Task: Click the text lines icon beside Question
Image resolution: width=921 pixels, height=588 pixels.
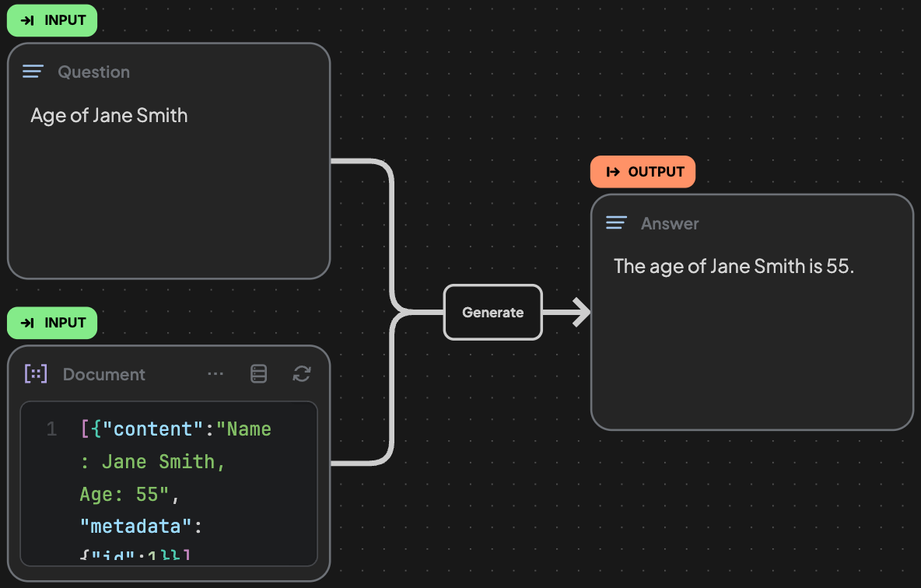Action: tap(33, 72)
